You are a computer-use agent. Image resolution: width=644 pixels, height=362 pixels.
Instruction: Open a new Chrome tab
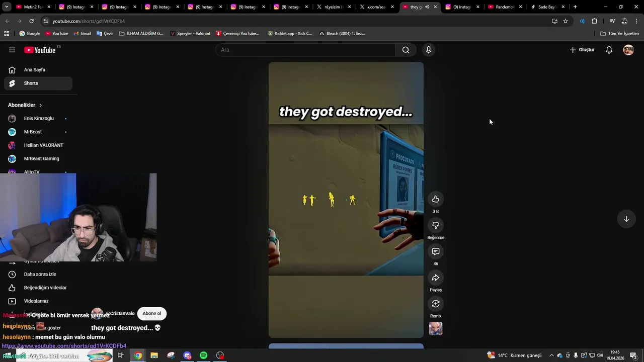click(x=575, y=7)
